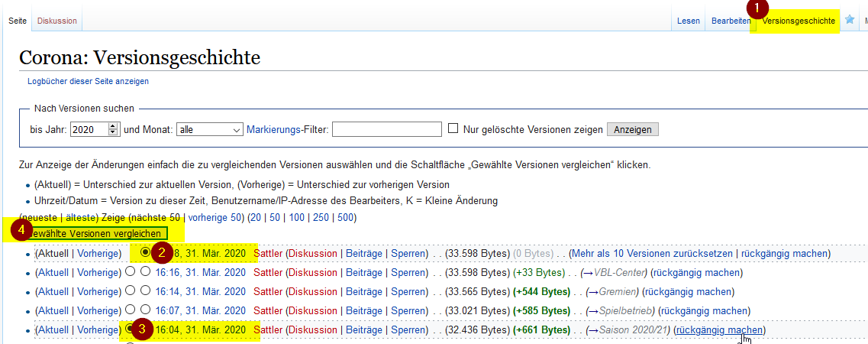
Task: Select the left radio button for 16:07 revision
Action: pos(129,310)
